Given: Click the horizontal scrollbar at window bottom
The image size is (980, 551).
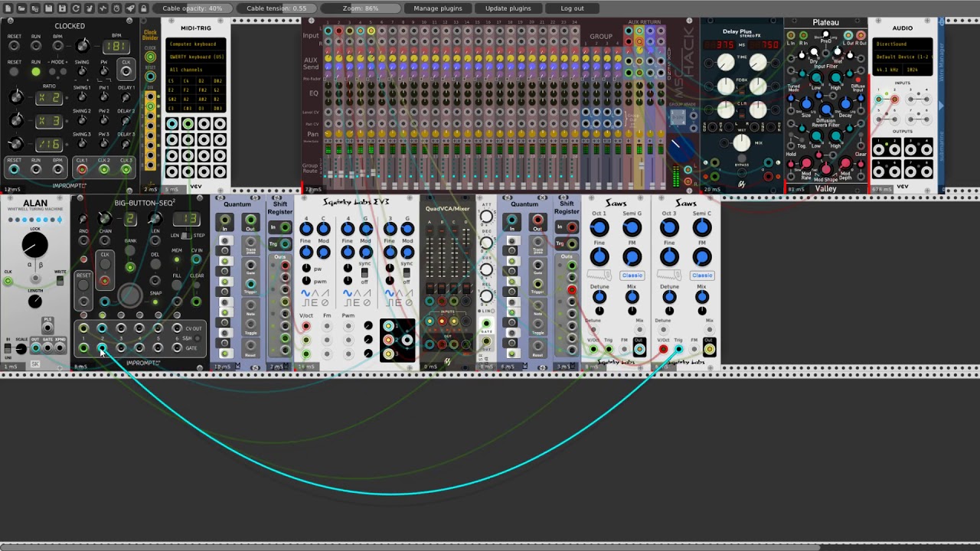Looking at the screenshot, I should click(410, 547).
